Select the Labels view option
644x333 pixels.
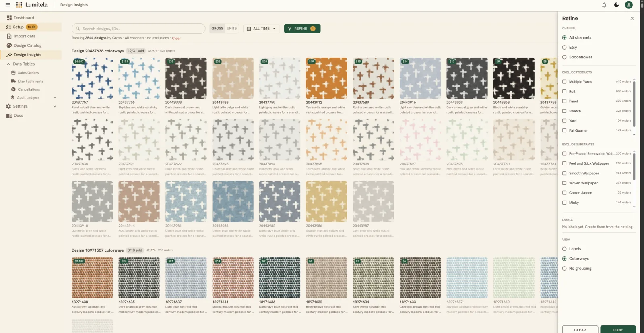coord(564,249)
